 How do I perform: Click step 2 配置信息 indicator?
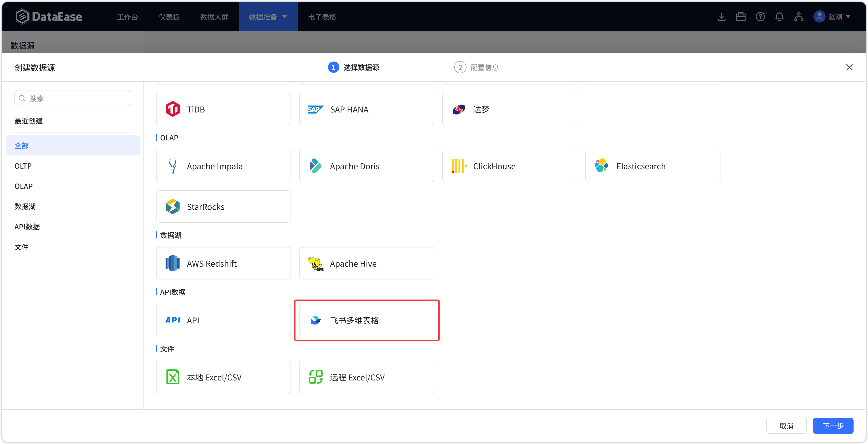(476, 67)
